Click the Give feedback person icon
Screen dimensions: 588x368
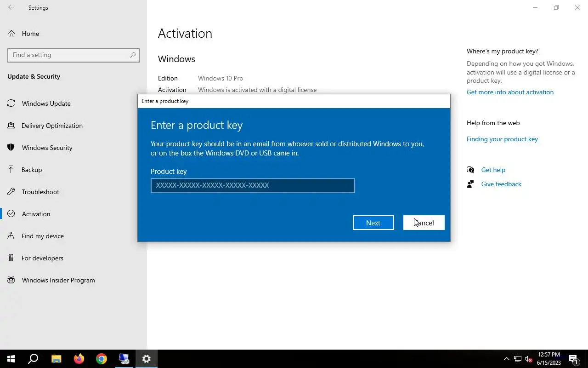[470, 184]
